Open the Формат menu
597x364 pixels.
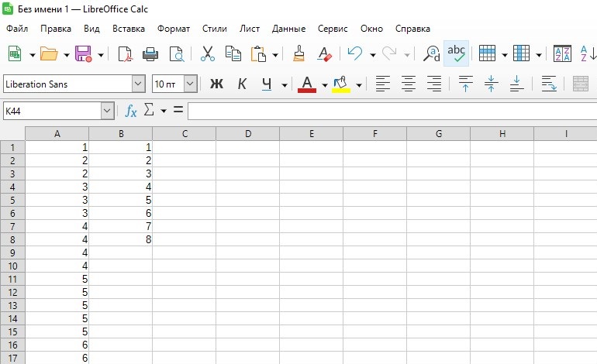[173, 29]
